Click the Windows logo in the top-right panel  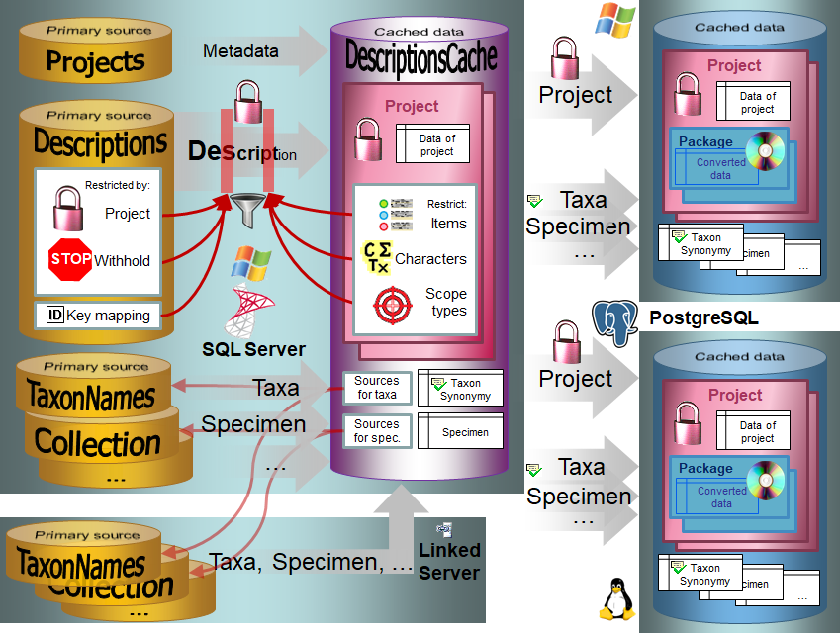[614, 21]
